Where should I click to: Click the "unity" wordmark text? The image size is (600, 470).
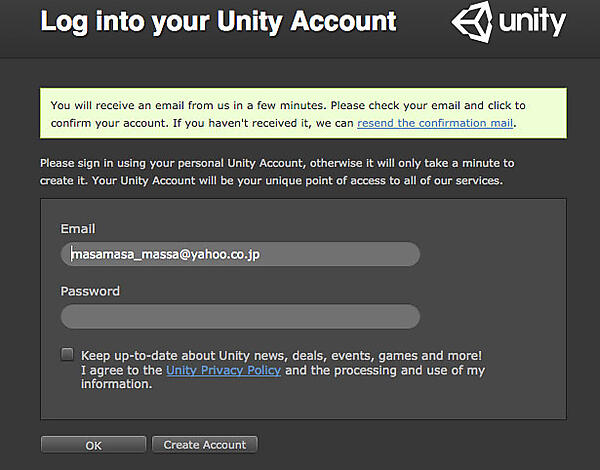(532, 22)
